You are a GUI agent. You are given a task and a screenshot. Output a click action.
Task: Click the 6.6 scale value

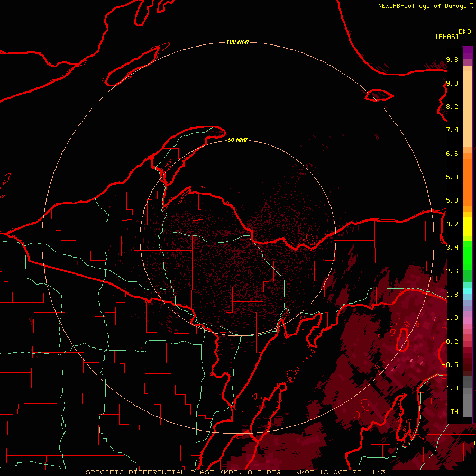coord(452,153)
